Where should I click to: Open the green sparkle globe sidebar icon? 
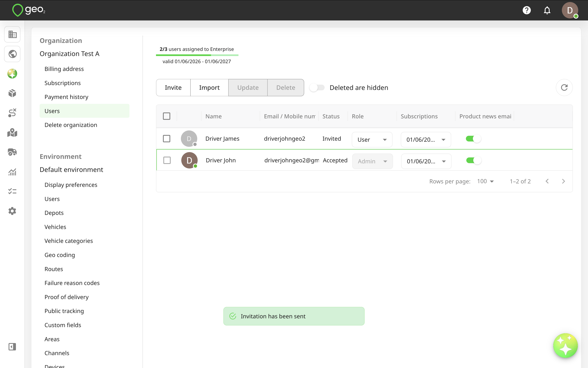12,74
